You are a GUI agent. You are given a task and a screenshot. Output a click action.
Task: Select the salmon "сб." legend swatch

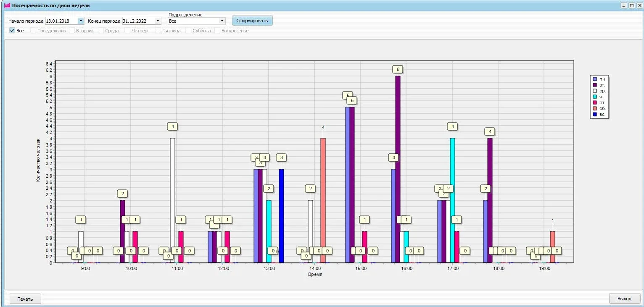[595, 108]
